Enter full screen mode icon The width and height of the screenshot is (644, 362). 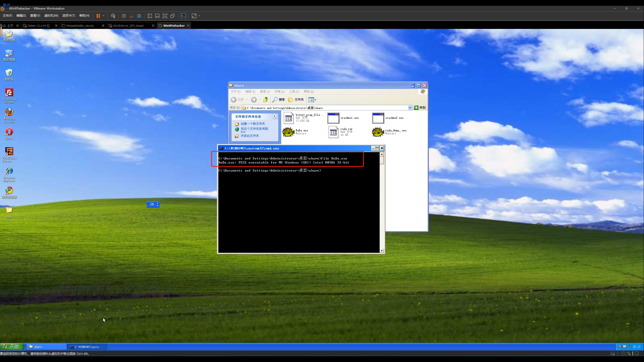coord(165,16)
